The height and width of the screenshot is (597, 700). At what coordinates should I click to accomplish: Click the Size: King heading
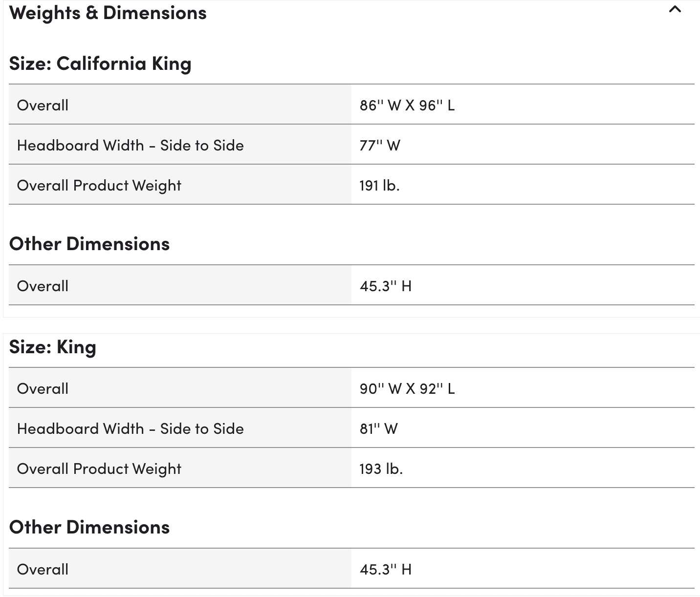coord(53,347)
